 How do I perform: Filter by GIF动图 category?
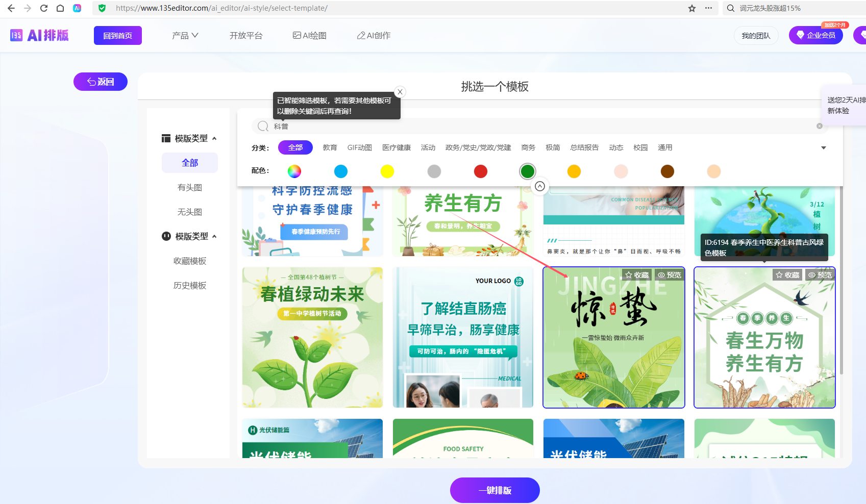tap(360, 147)
